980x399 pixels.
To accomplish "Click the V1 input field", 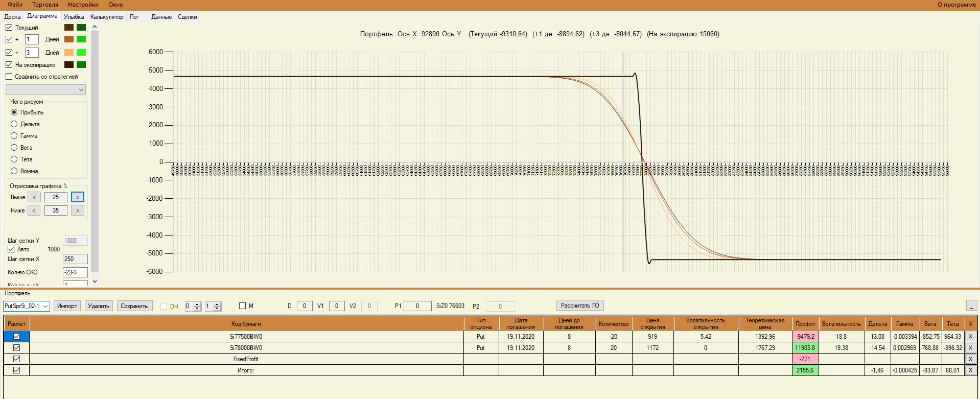I will pyautogui.click(x=337, y=306).
